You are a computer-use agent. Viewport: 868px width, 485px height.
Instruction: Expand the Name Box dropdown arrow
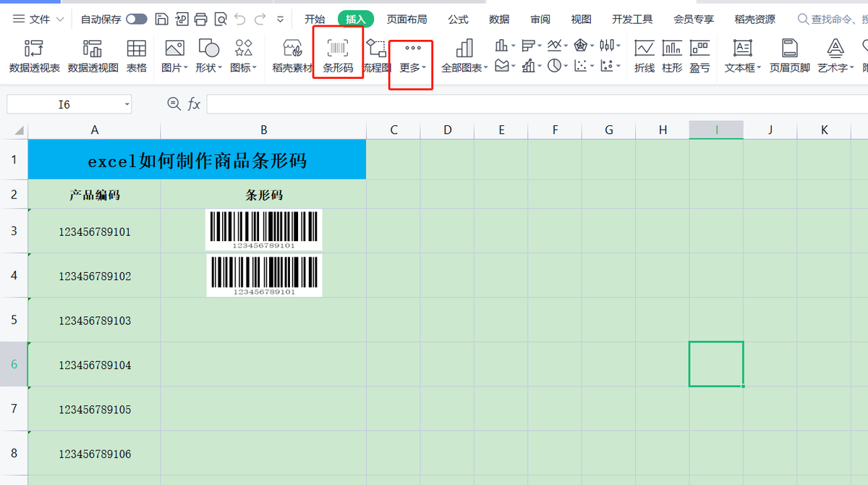127,105
